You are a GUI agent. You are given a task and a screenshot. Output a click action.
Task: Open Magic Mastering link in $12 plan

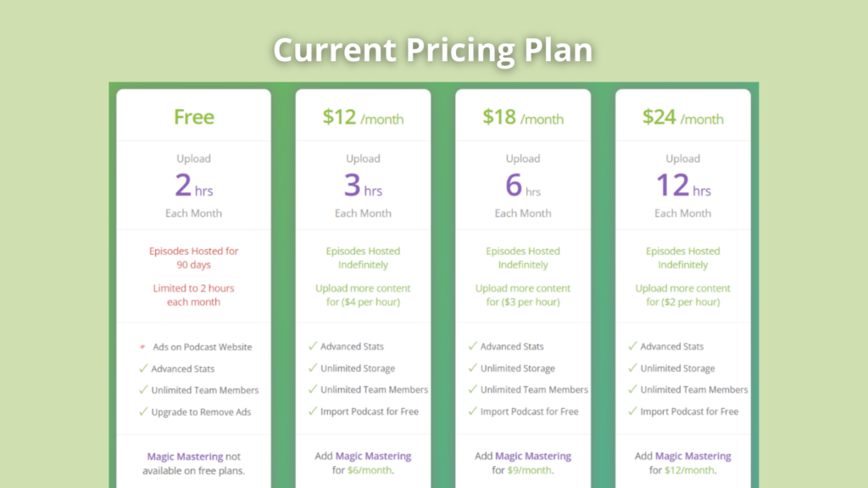[x=373, y=456]
